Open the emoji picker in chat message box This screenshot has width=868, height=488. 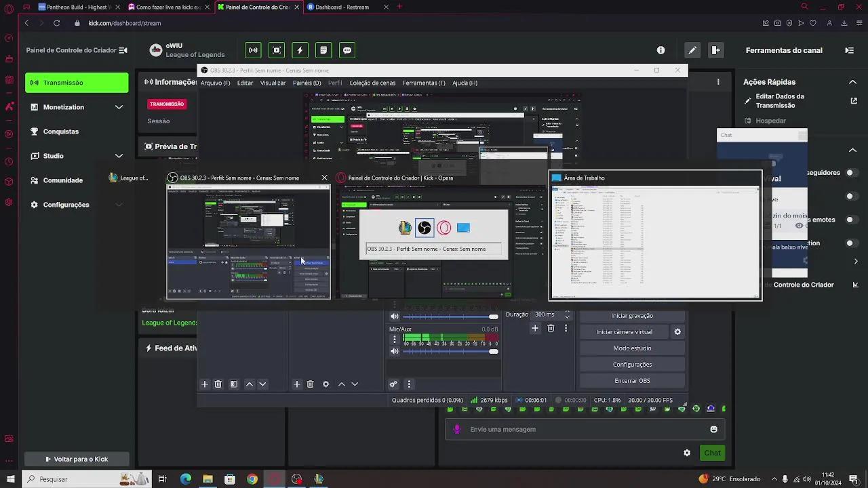(x=713, y=429)
